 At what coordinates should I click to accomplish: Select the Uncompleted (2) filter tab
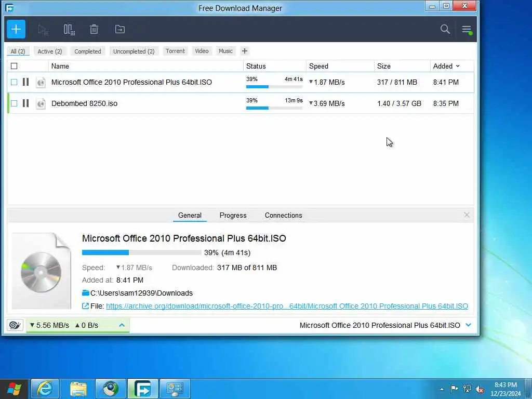coord(134,51)
